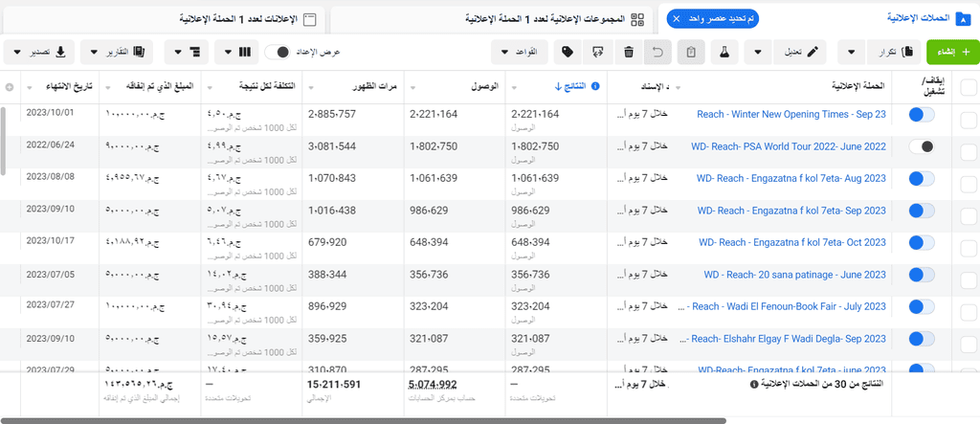Image resolution: width=980 pixels, height=424 pixels.
Task: Open the dropdown arrow beside تعديل
Action: pyautogui.click(x=758, y=52)
